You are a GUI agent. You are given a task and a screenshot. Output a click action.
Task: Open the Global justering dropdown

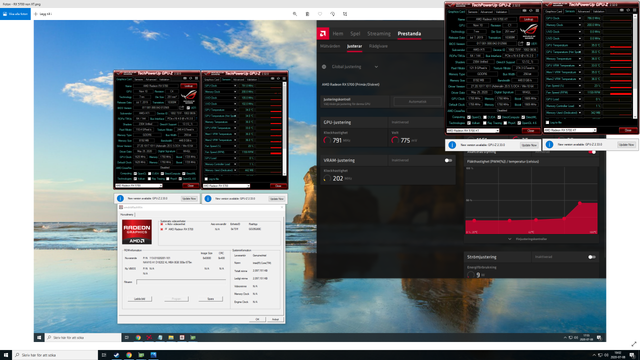[x=376, y=67]
